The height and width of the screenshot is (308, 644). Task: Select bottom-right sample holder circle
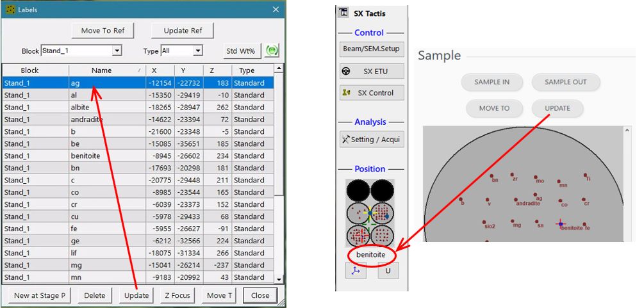(382, 235)
